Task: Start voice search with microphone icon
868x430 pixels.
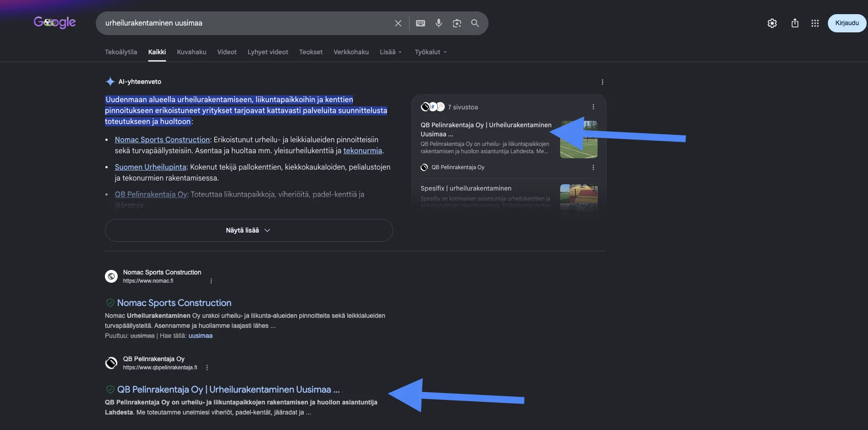Action: point(439,23)
